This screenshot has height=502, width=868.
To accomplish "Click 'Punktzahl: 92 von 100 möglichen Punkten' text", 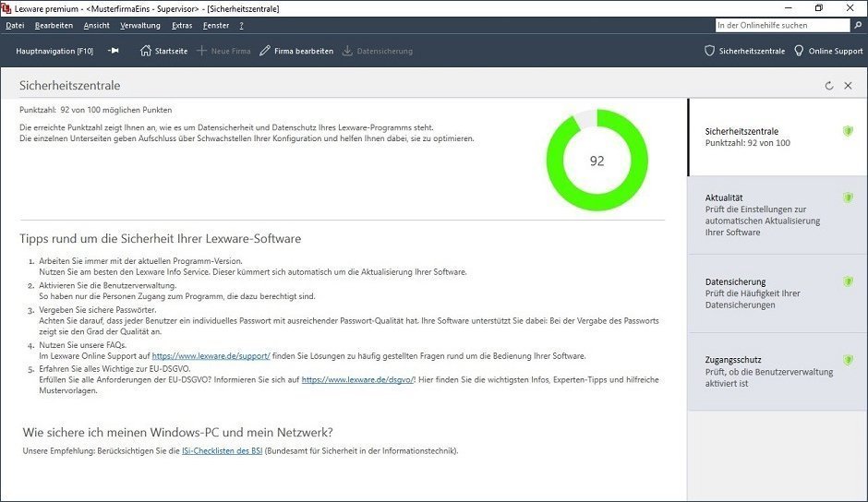I will point(96,110).
